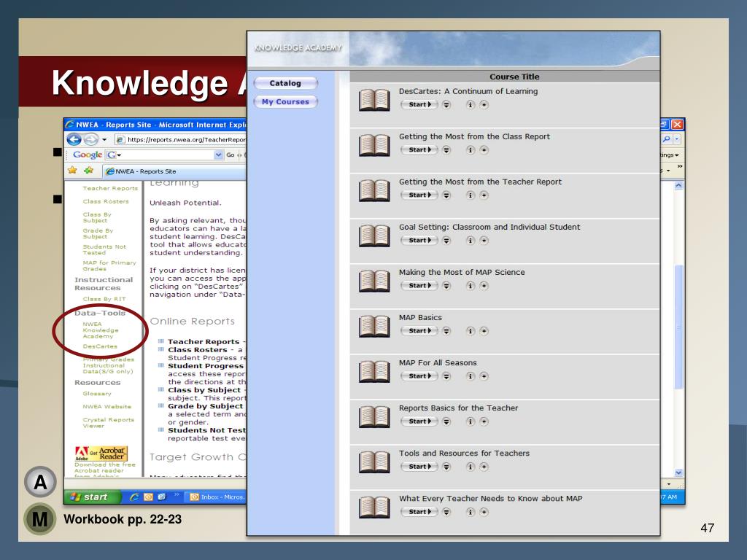Screen dimensions: 747x560
Task: Click the plus icon for DesCartes course
Action: (484, 105)
